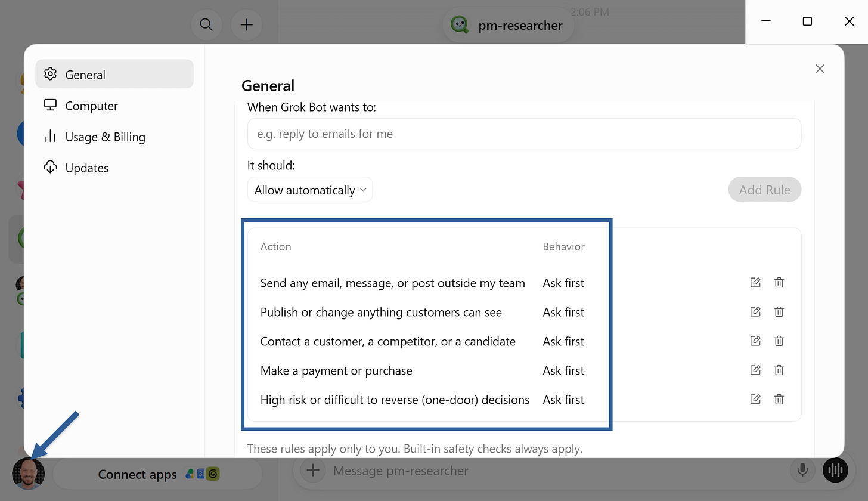Select 'Send any email, message, or post outside my team'

pos(392,283)
